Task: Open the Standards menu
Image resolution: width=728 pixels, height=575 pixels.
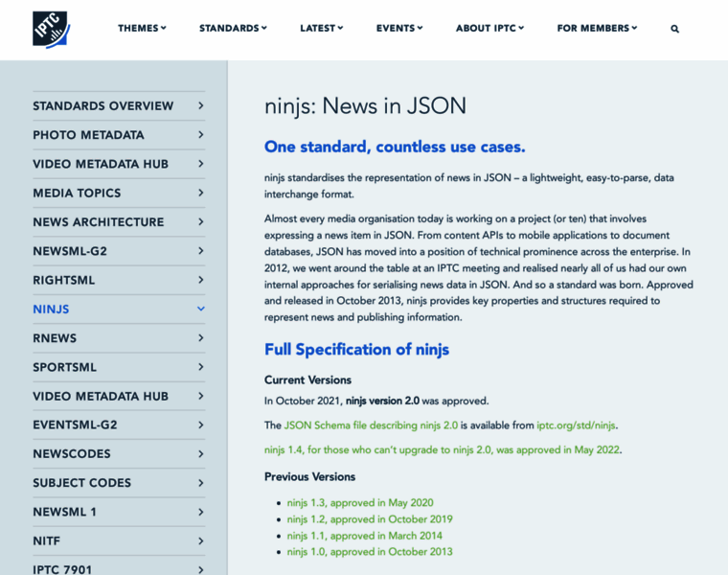Action: click(233, 29)
